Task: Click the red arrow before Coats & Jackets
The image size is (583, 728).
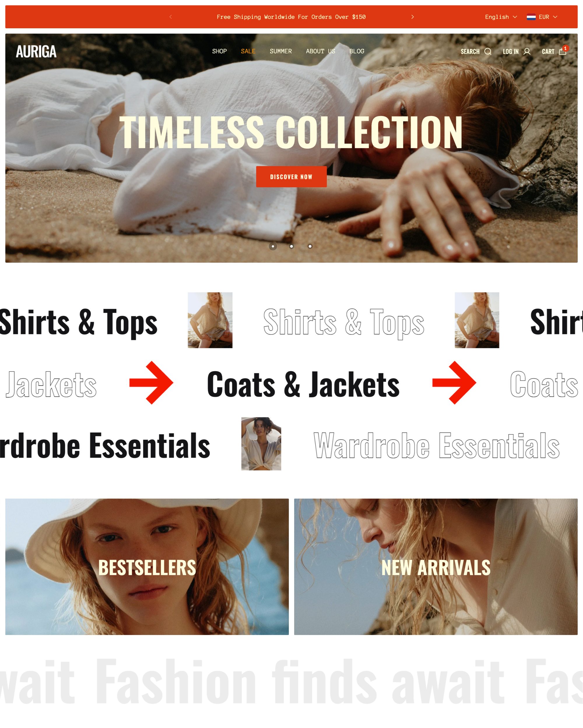Action: point(151,383)
